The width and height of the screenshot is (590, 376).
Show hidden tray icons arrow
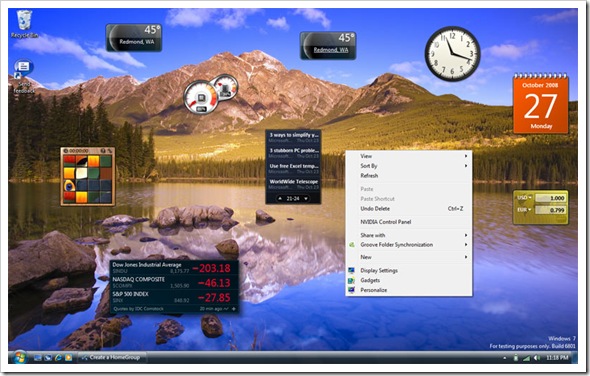coord(505,358)
